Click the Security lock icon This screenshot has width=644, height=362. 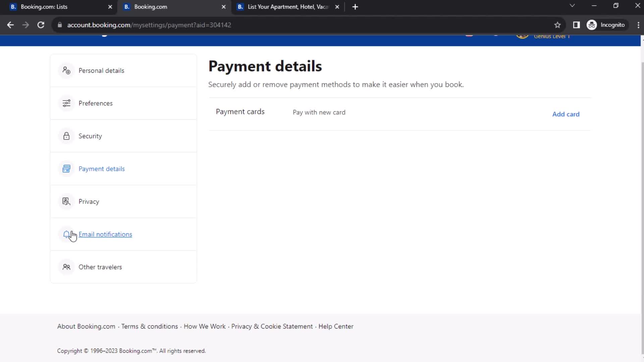pos(66,136)
